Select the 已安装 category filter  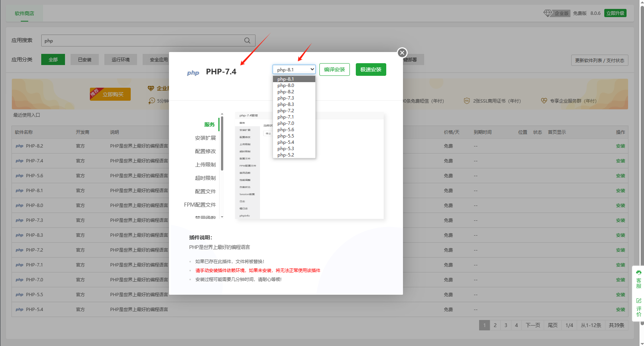(85, 59)
